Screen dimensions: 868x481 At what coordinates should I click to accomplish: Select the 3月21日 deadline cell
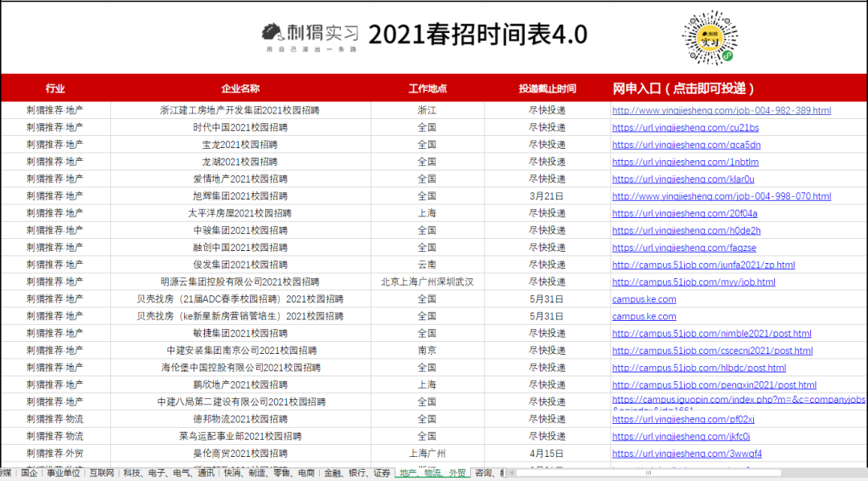click(547, 196)
